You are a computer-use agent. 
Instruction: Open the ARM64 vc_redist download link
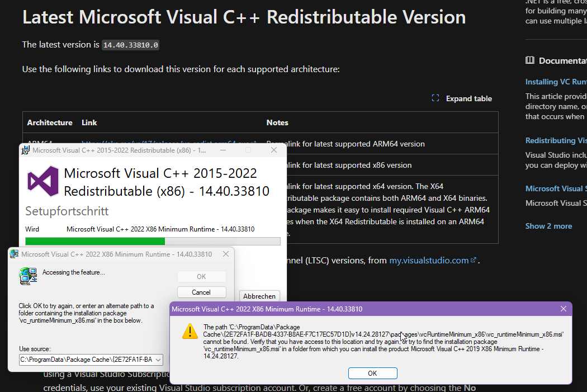point(169,142)
